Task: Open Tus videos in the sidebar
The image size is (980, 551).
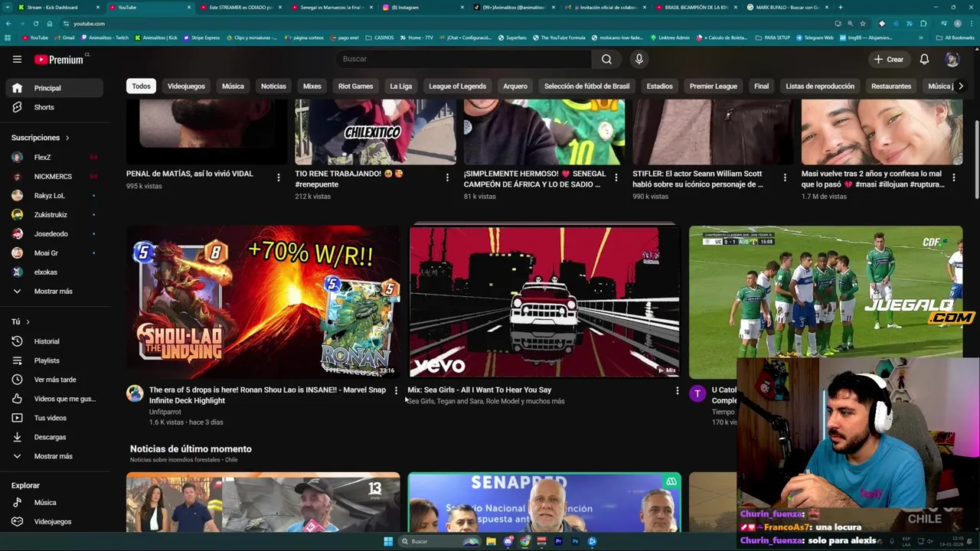Action: coord(54,418)
